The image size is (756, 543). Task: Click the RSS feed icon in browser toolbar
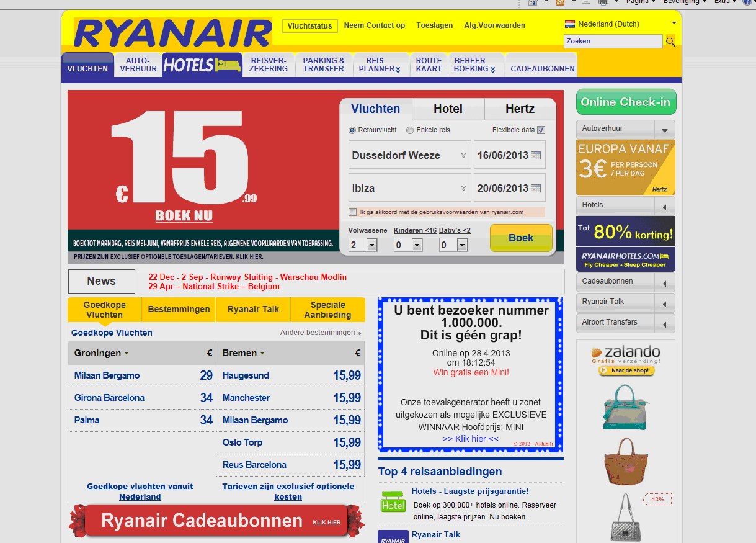[560, 2]
